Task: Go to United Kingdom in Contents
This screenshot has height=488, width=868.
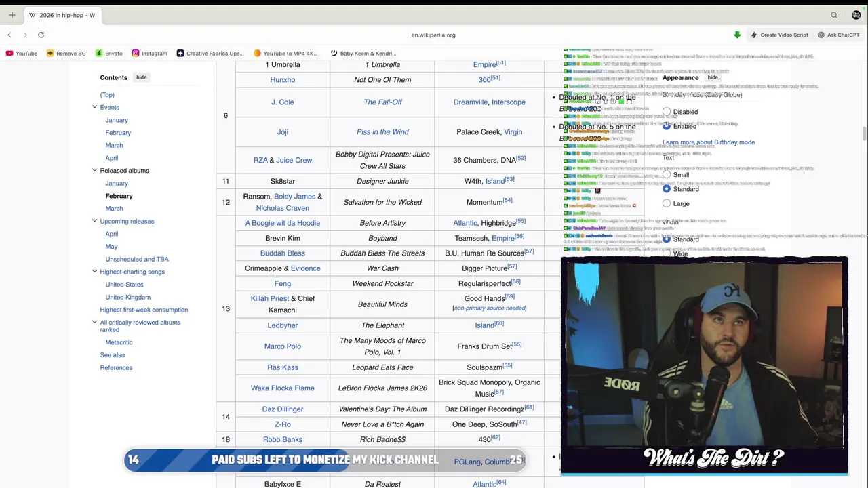Action: point(127,297)
